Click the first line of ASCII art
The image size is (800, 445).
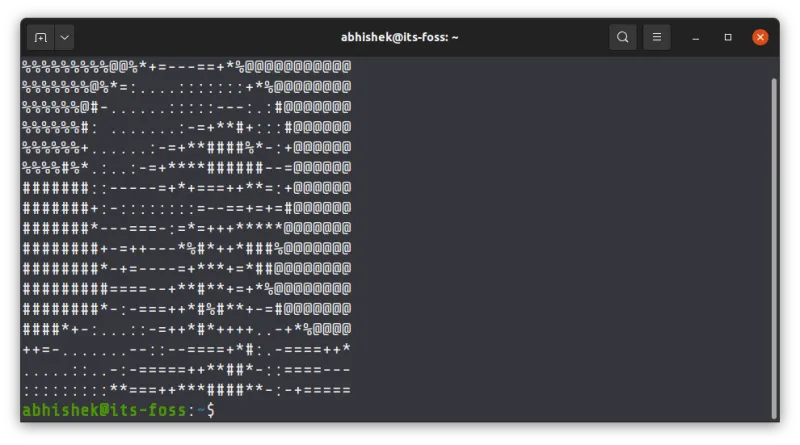186,68
